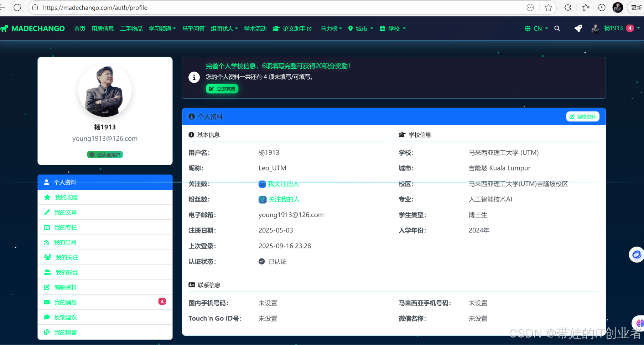Open 我的订阅 RSS item

(x=105, y=242)
